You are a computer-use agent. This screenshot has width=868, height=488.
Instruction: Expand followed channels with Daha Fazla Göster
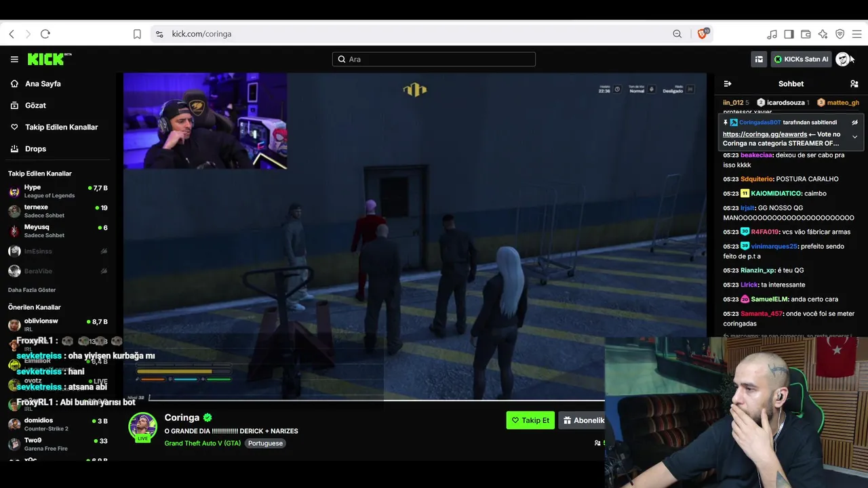32,290
